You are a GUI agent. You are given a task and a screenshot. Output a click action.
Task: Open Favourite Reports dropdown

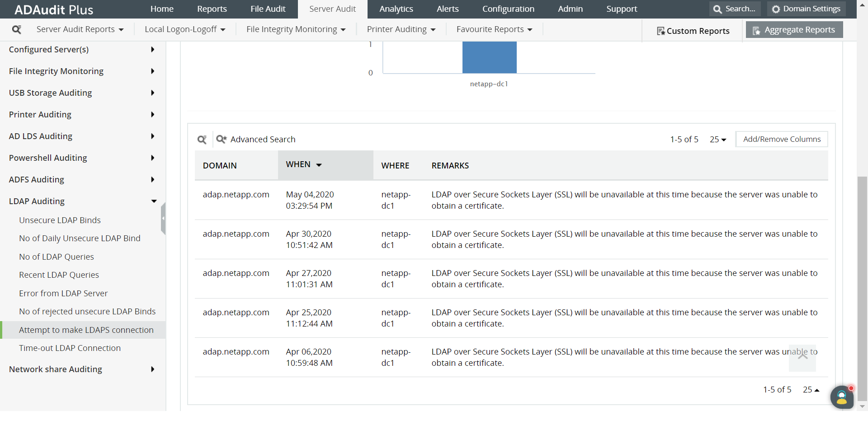pyautogui.click(x=494, y=29)
